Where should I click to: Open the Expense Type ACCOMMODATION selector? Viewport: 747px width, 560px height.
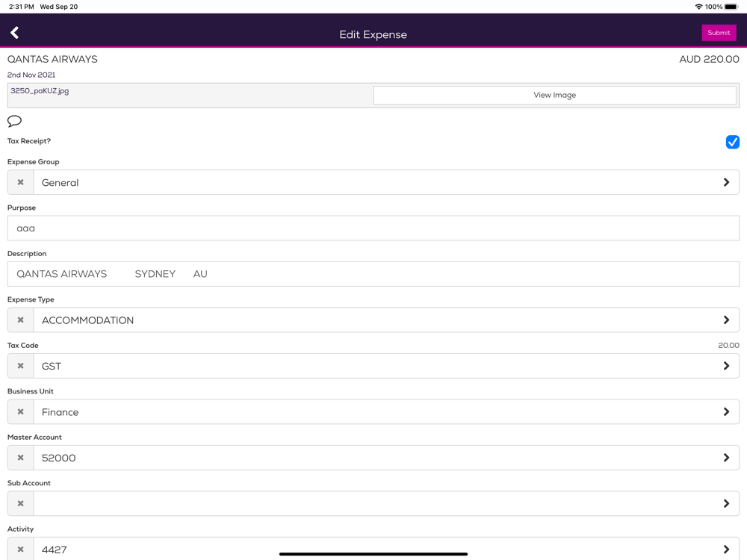coord(386,320)
